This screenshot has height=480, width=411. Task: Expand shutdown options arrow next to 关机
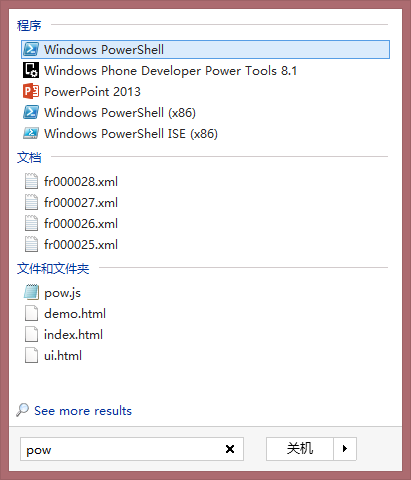[x=345, y=449]
